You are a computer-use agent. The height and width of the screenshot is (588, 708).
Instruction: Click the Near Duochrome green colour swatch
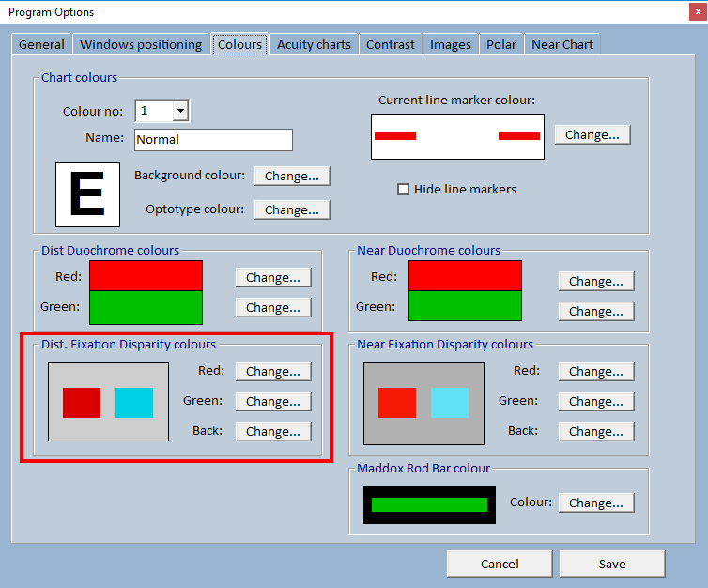[x=465, y=306]
